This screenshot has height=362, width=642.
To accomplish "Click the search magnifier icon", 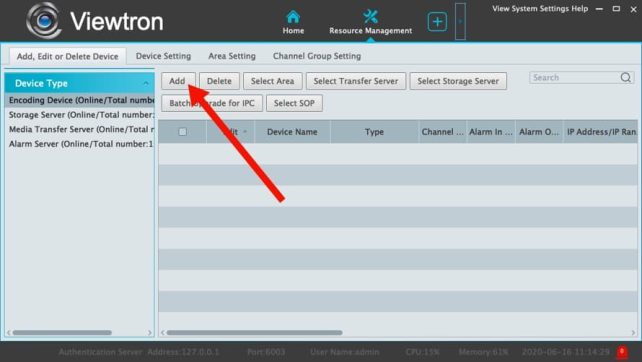I will (x=626, y=77).
